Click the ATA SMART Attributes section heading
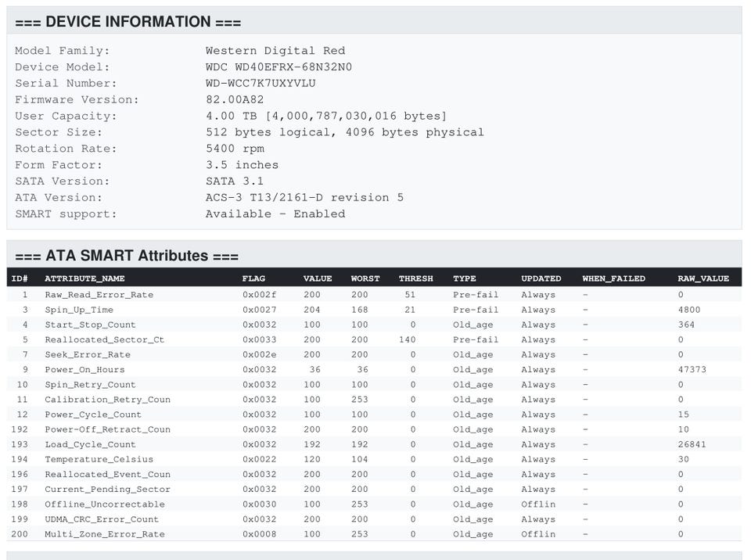 coord(127,256)
